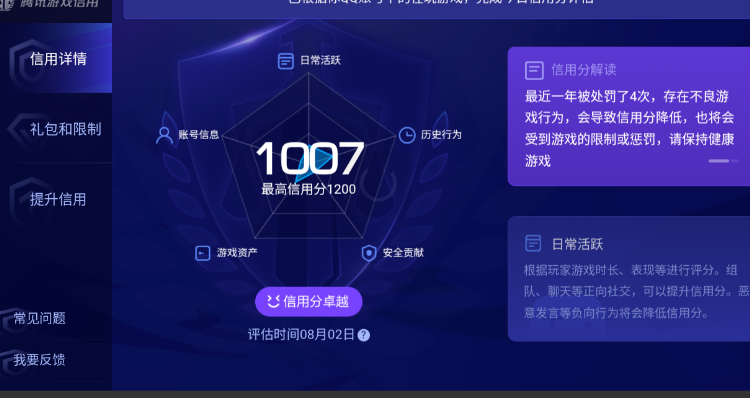Click the 游戏资产 icon
The height and width of the screenshot is (398, 750).
click(x=203, y=253)
